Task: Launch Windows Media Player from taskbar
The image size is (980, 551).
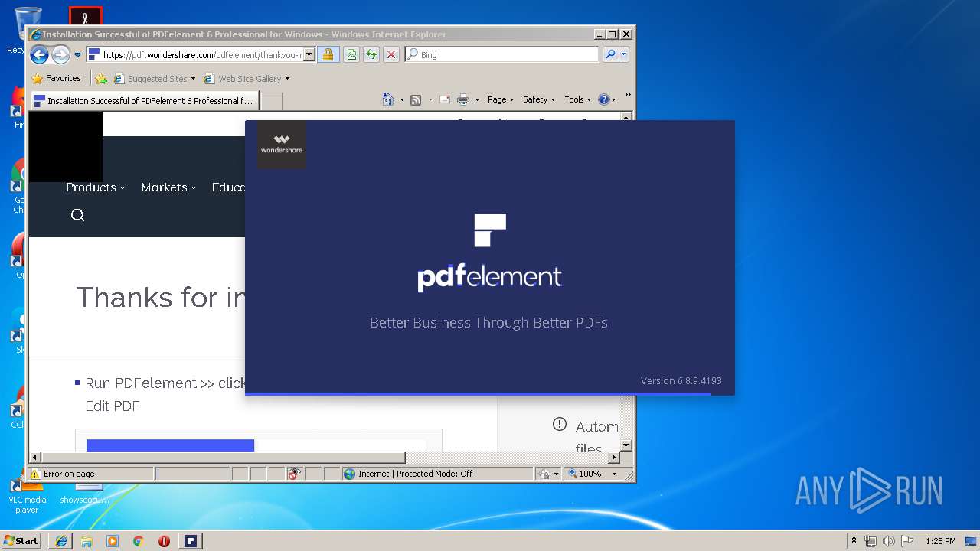Action: coord(113,541)
